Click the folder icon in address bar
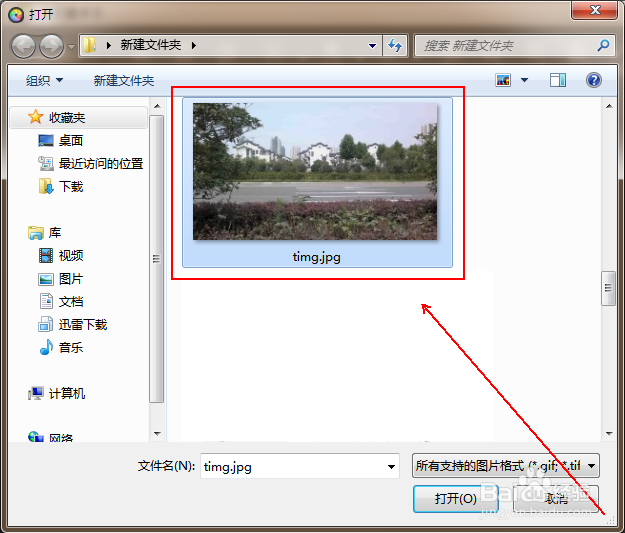625x533 pixels. (89, 45)
